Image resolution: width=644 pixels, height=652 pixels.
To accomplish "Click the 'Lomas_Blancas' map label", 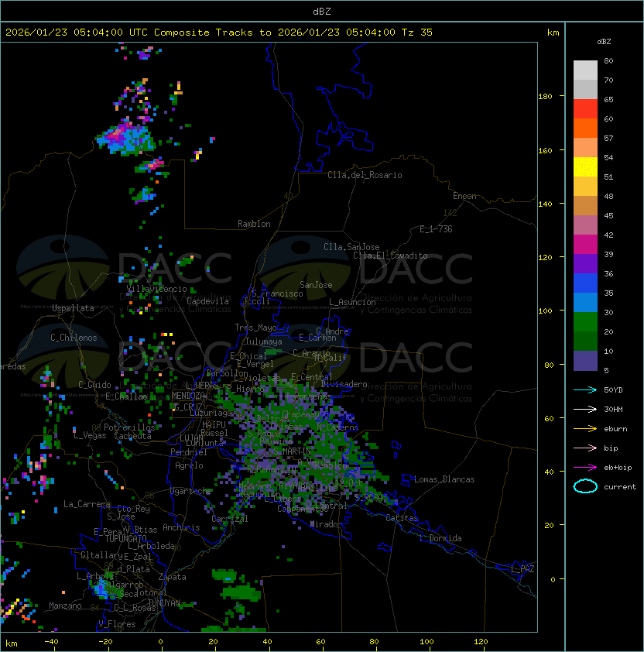I will pos(444,479).
